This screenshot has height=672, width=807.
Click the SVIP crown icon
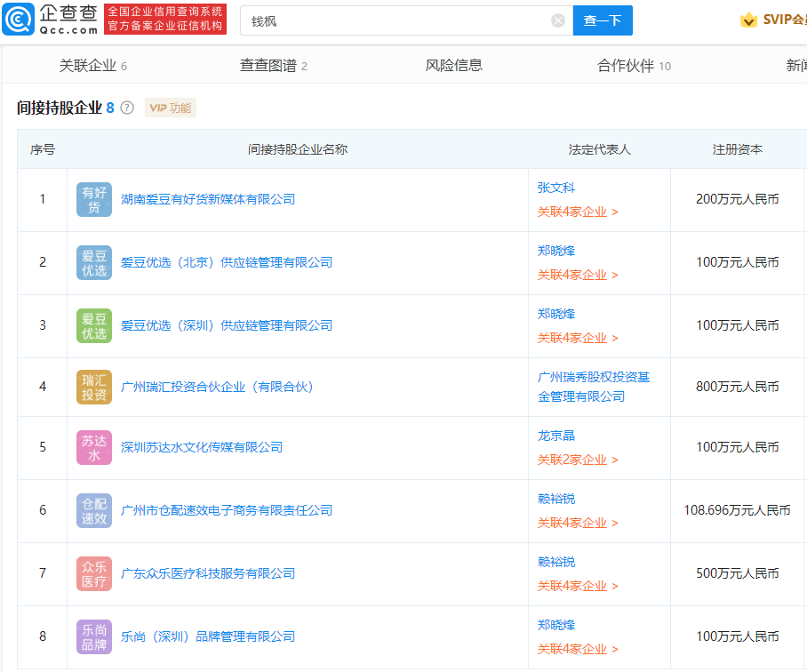[x=749, y=17]
